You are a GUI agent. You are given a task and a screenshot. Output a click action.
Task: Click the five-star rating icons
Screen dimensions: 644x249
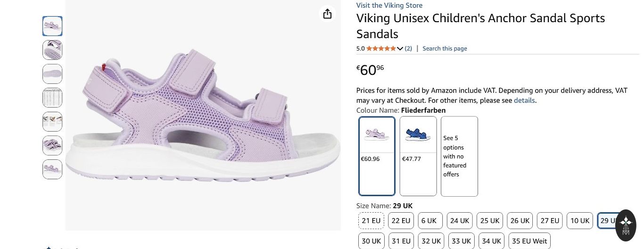[381, 49]
